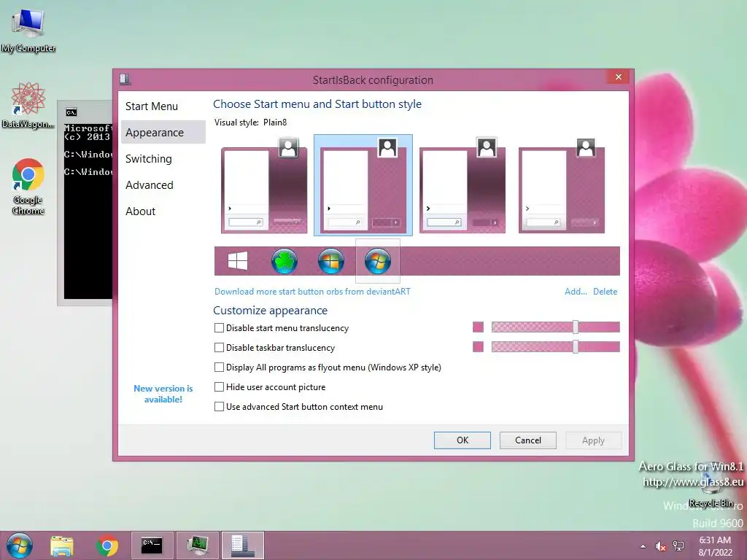The height and width of the screenshot is (560, 747).
Task: Check Disable taskbar translucency
Action: 219,348
